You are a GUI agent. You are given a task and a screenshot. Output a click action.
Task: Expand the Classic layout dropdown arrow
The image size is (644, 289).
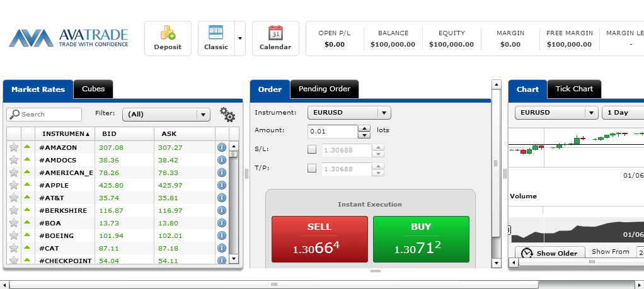pos(240,38)
